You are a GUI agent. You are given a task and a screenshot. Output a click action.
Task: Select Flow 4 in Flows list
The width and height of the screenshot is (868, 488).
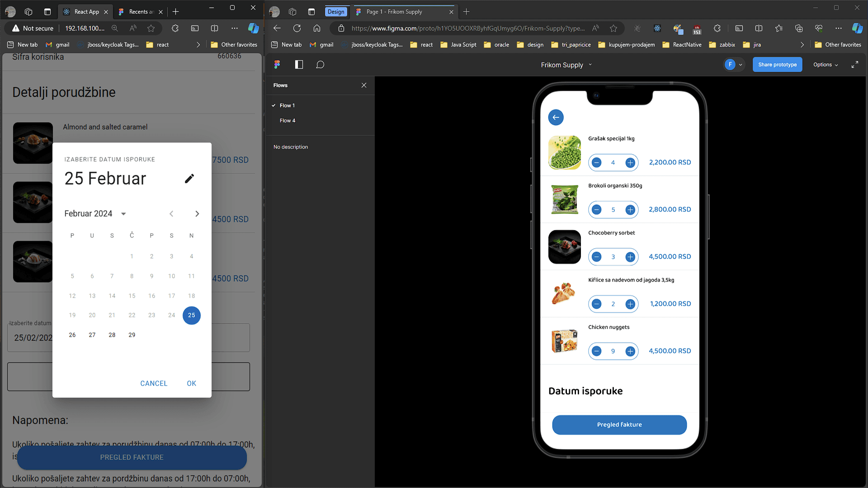pos(287,121)
